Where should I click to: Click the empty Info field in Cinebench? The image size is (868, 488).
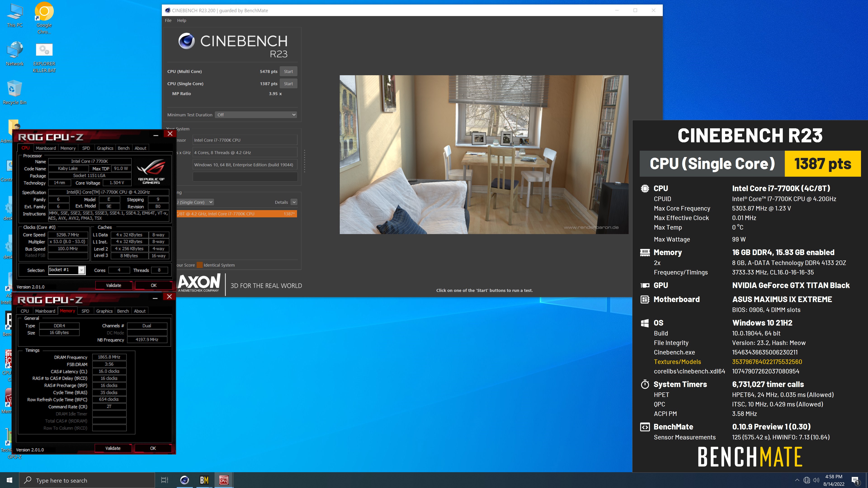pos(245,177)
